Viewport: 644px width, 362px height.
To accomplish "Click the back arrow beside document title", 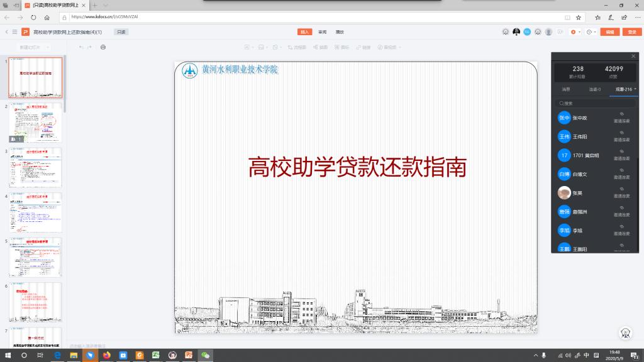I will pyautogui.click(x=6, y=31).
